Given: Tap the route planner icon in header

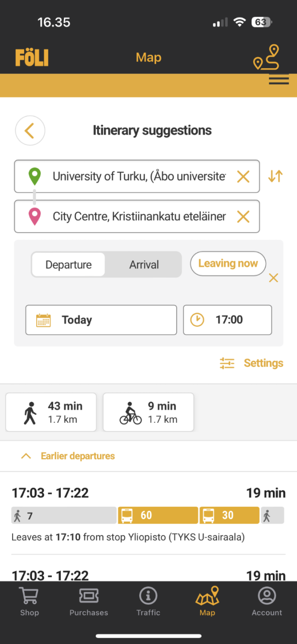Looking at the screenshot, I should (267, 58).
